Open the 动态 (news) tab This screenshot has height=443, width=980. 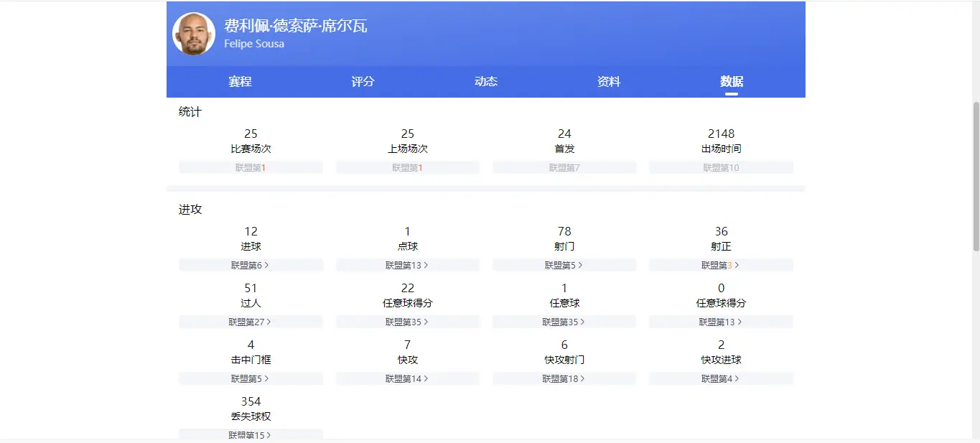tap(485, 81)
